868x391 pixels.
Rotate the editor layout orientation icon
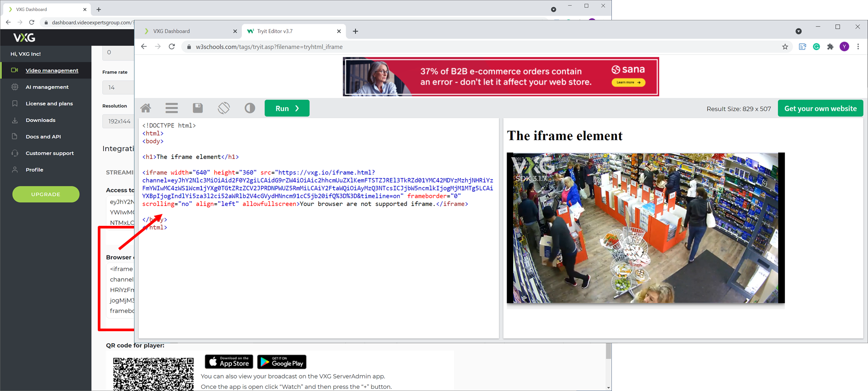coord(224,108)
